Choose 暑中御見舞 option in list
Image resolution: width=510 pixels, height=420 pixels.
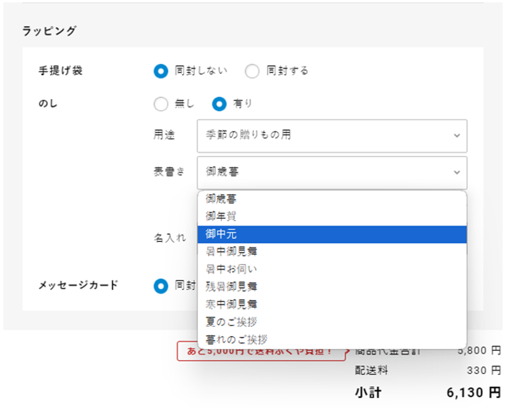(332, 252)
